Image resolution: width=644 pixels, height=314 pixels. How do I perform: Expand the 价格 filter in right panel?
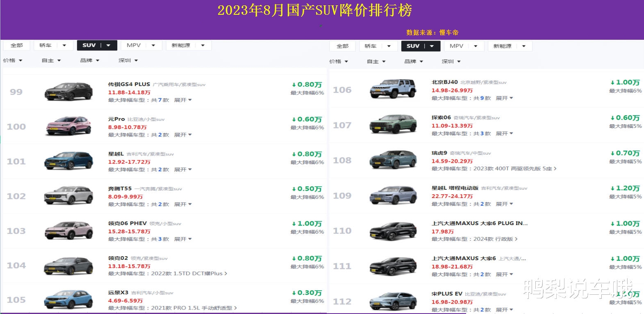click(339, 61)
